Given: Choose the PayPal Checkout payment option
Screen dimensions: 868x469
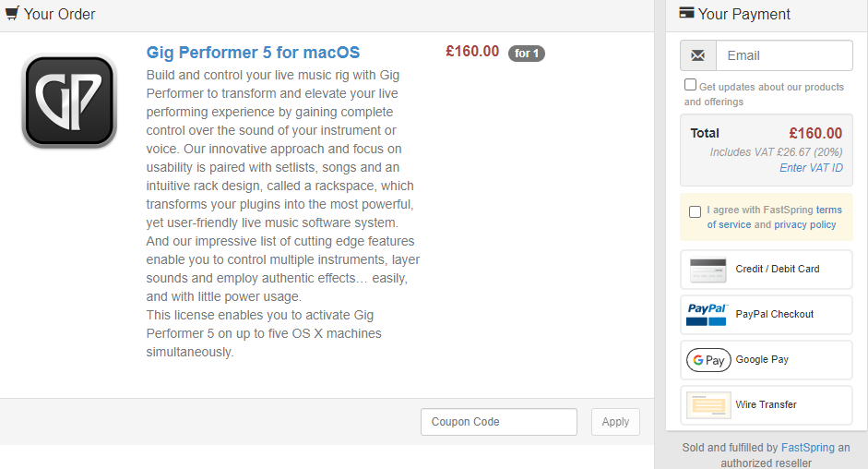Looking at the screenshot, I should 767,314.
